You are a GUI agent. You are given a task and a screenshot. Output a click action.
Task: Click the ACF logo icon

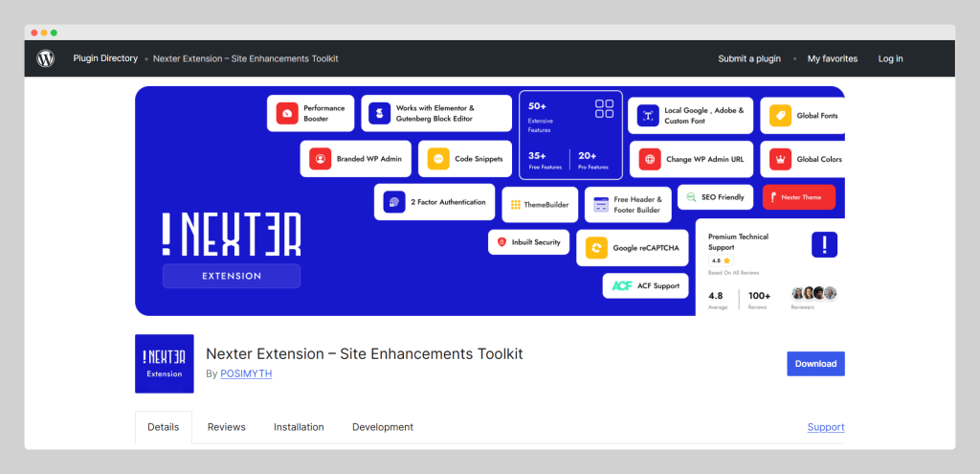[622, 285]
